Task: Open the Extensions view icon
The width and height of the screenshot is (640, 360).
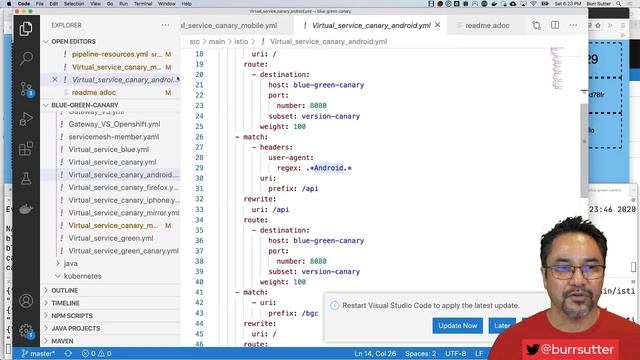Action: (x=26, y=149)
